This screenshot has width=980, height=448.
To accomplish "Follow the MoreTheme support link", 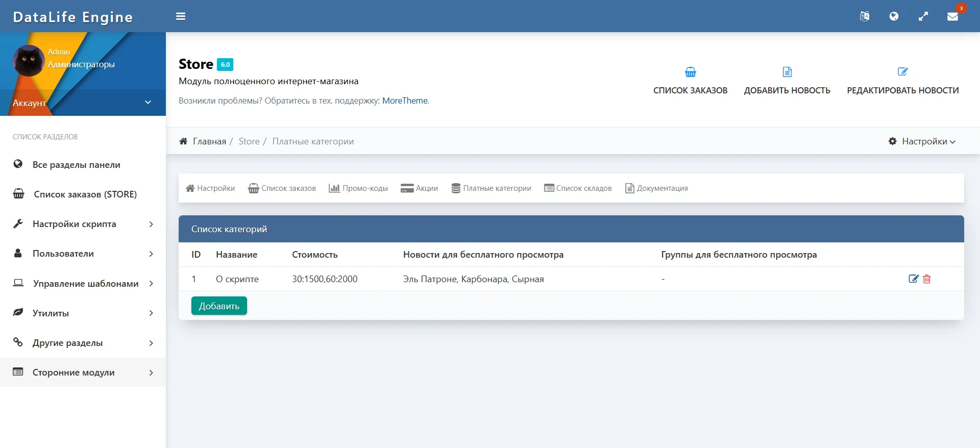I will (x=405, y=101).
